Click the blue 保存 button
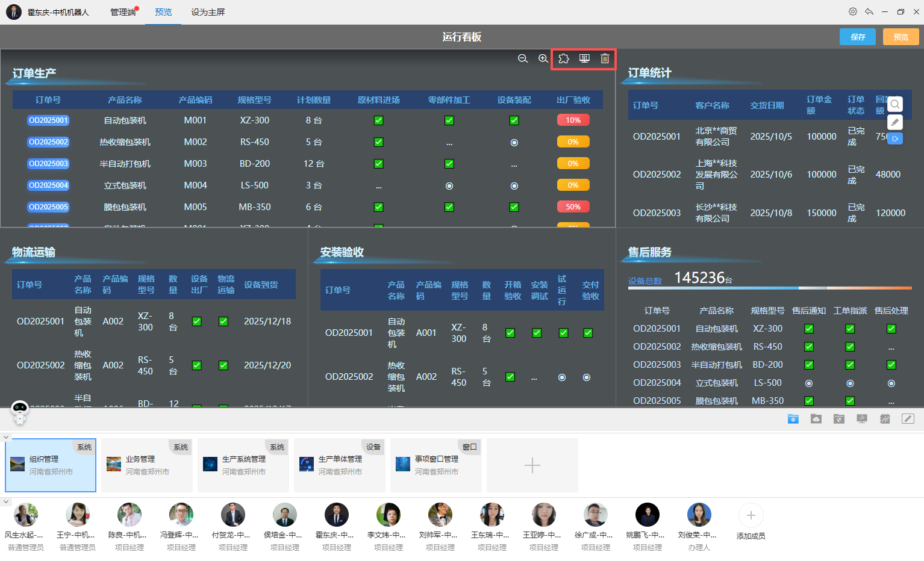This screenshot has height=561, width=924. click(858, 37)
